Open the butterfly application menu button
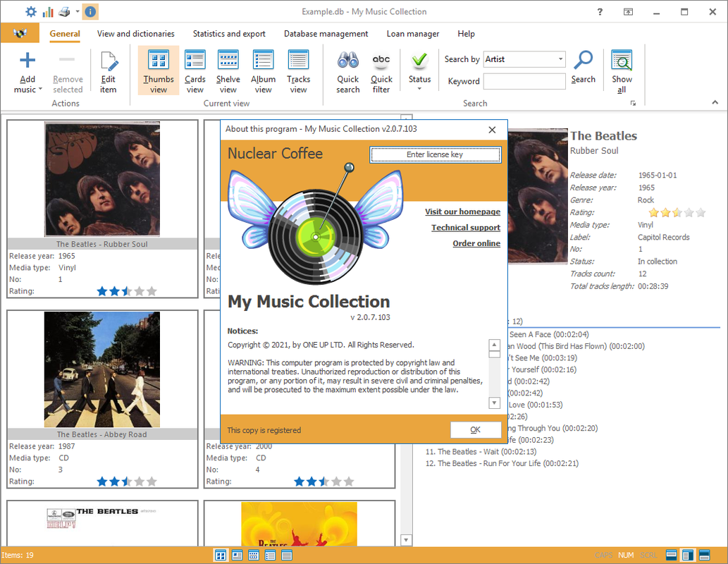Image resolution: width=728 pixels, height=564 pixels. pos(20,33)
